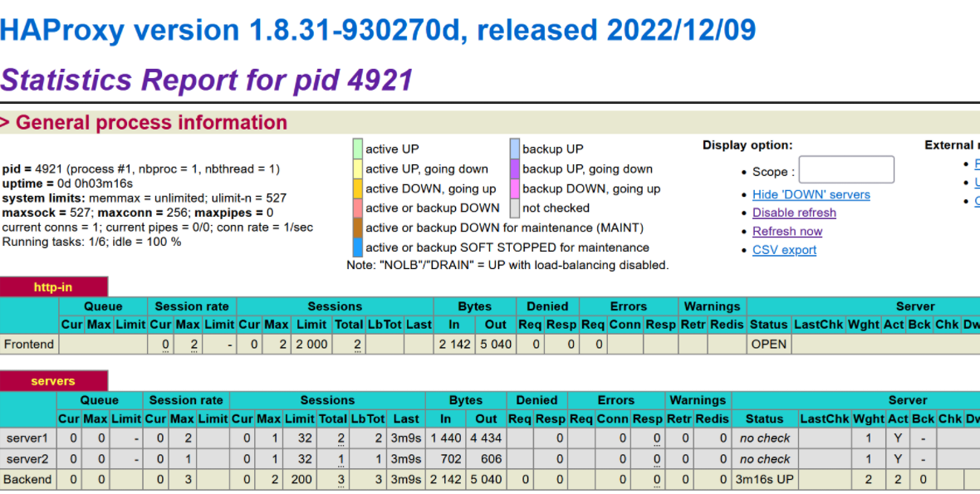This screenshot has width=980, height=494.
Task: Click the Frontend row label
Action: tap(29, 344)
